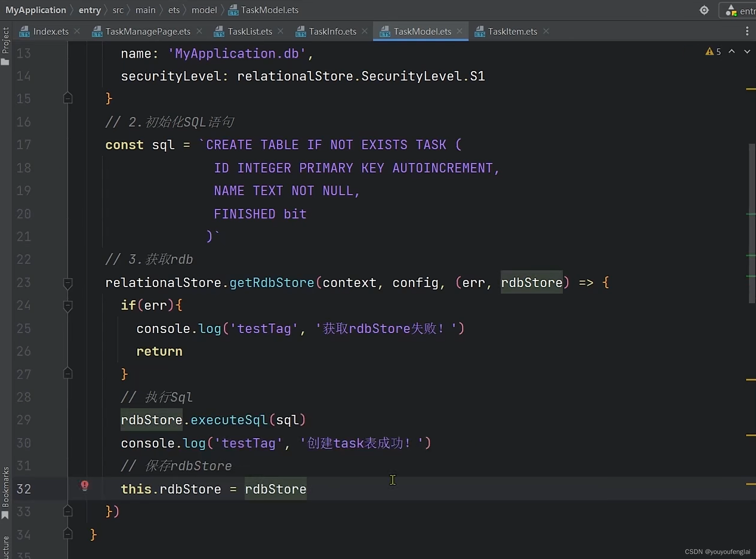Open the Bookmarks tool window
Image resolution: width=756 pixels, height=559 pixels.
5,492
